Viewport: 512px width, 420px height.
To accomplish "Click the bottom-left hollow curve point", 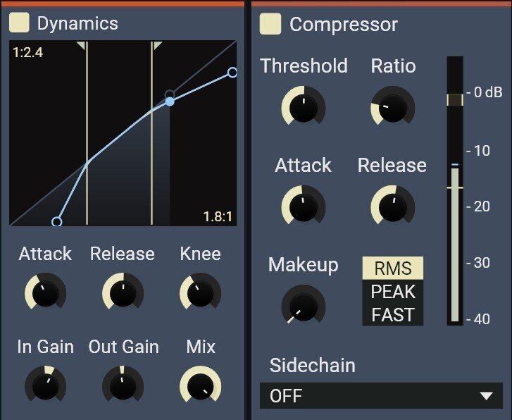I will (57, 222).
